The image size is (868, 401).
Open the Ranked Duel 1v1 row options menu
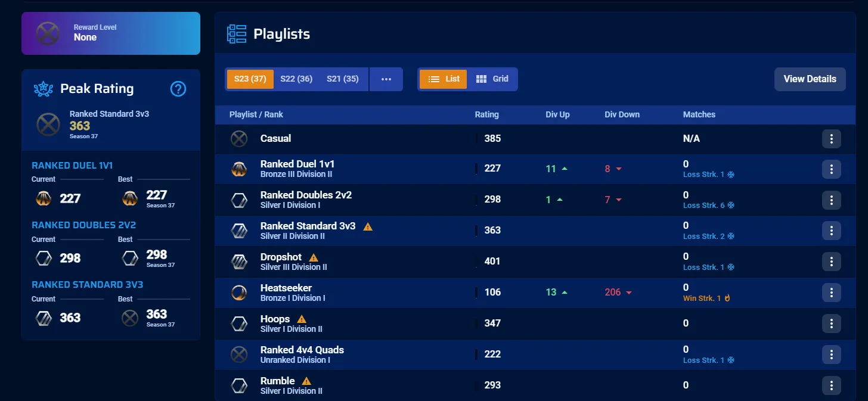coord(832,169)
